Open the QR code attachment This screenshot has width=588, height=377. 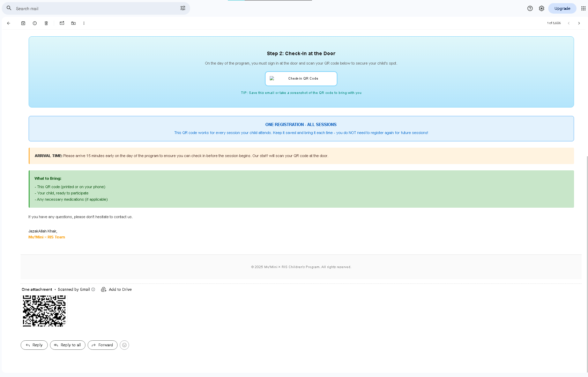[x=44, y=311]
